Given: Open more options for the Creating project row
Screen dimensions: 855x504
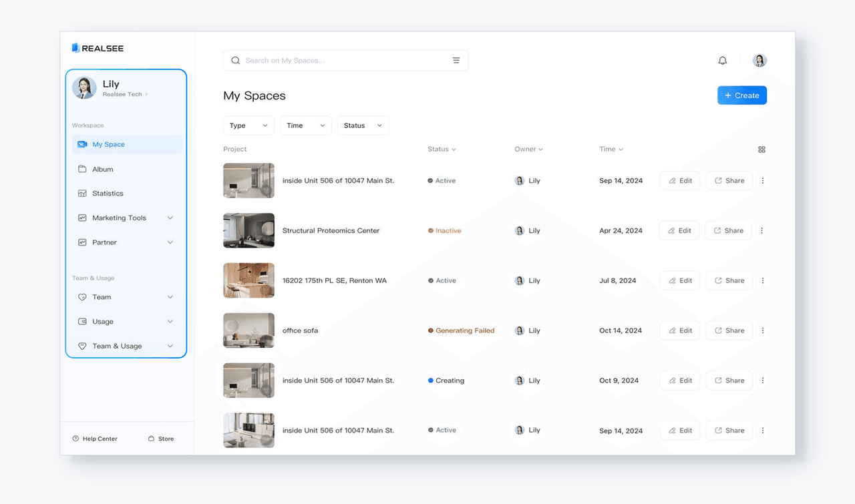Looking at the screenshot, I should click(763, 381).
